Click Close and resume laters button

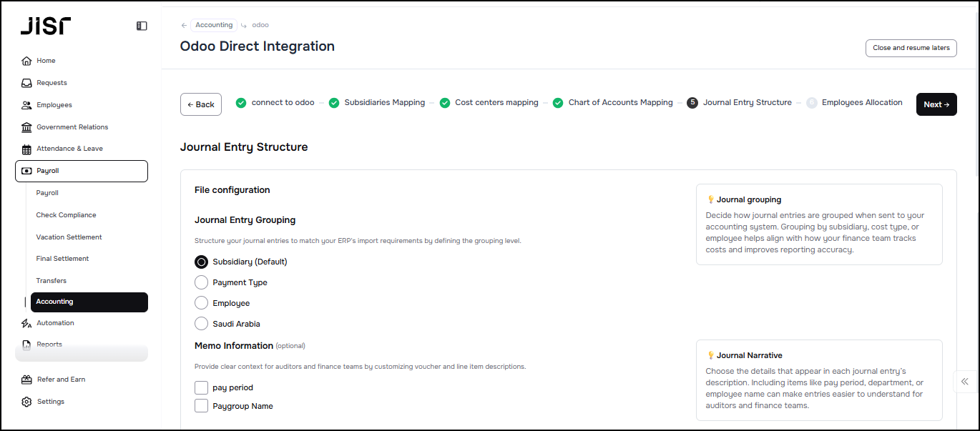[911, 48]
